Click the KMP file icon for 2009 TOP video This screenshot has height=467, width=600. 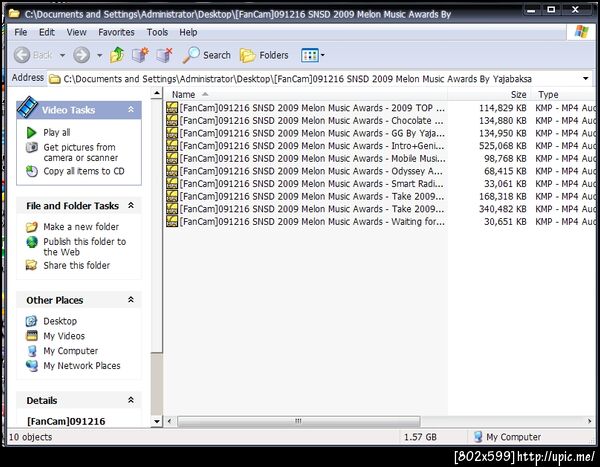[172, 108]
